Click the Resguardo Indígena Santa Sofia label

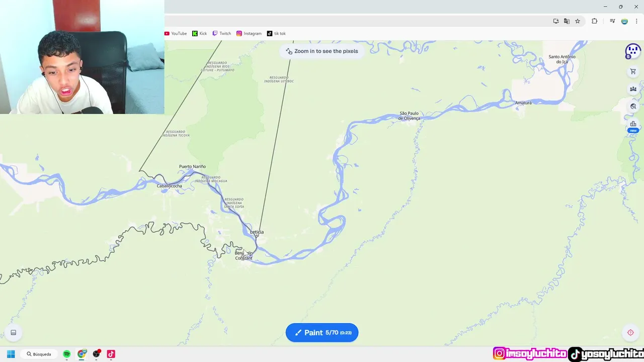point(234,203)
